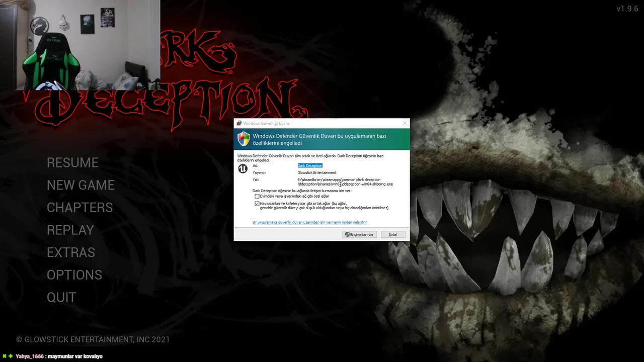Click RESUME in the game menu
Screen dimensions: 644x362
point(72,163)
